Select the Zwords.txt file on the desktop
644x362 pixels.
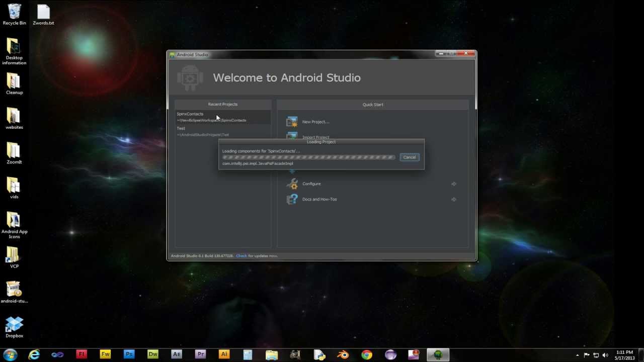click(x=43, y=15)
